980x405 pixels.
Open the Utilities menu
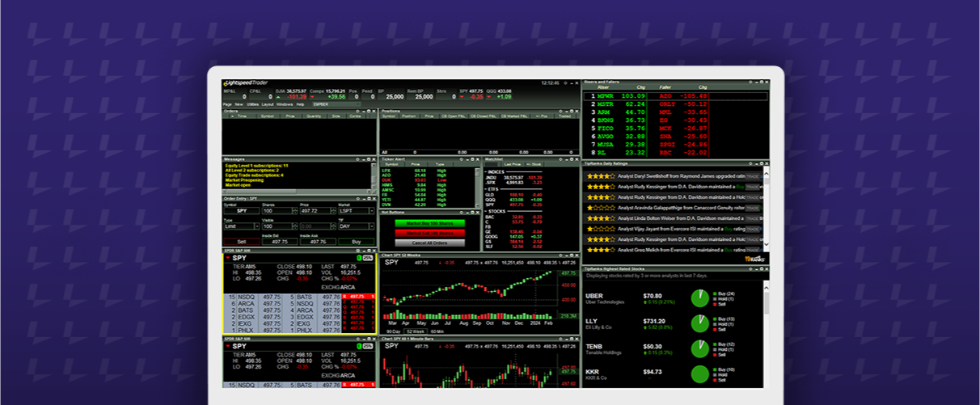(252, 104)
